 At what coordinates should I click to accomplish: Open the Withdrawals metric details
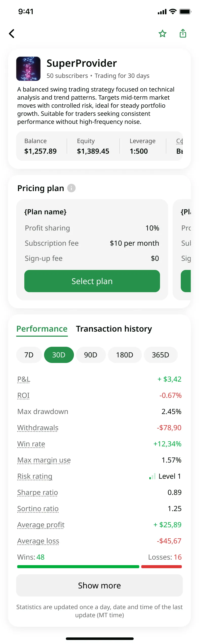[37, 427]
